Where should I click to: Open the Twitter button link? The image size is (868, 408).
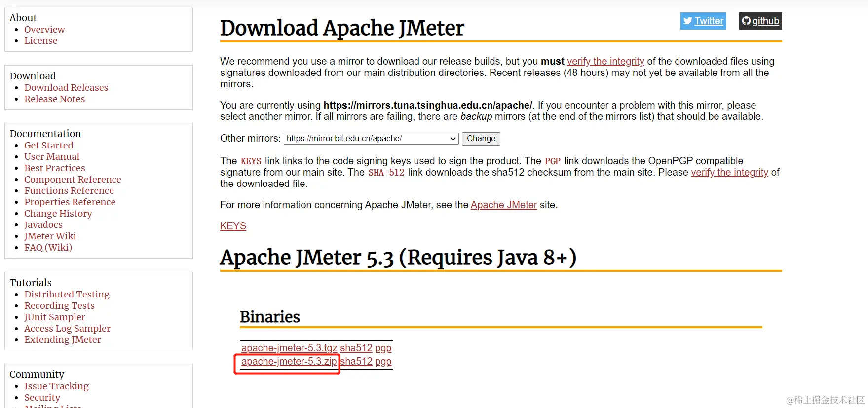(703, 21)
